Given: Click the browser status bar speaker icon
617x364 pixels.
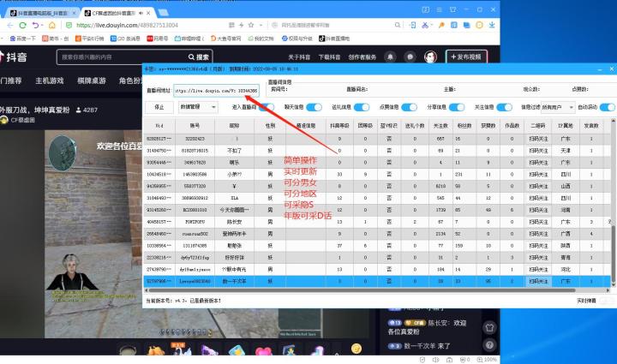Looking at the screenshot, I should 435,360.
